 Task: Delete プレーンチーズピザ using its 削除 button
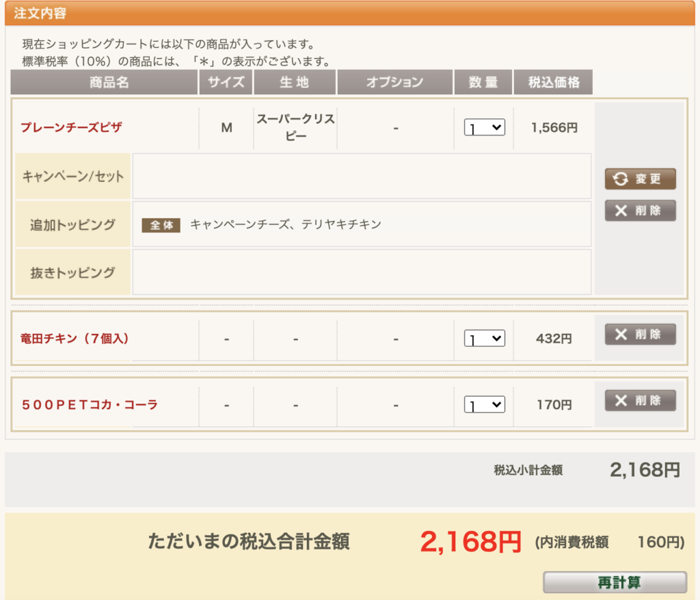click(x=640, y=210)
